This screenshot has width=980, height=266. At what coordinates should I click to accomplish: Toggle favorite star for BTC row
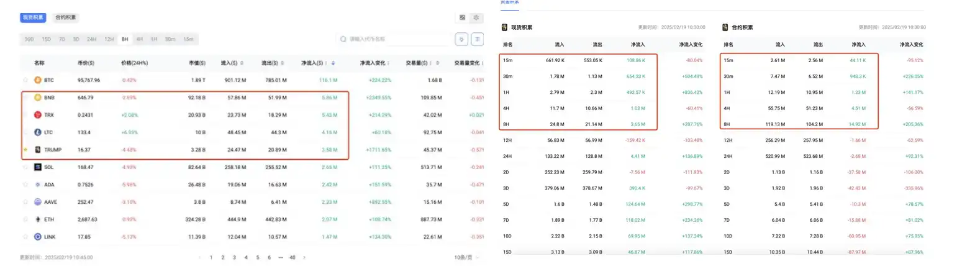(x=25, y=80)
